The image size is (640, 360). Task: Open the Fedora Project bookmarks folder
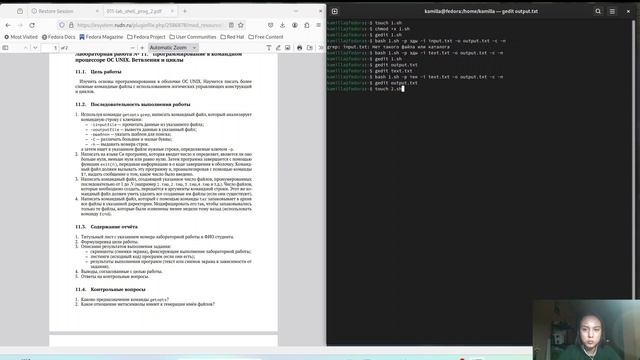click(146, 37)
